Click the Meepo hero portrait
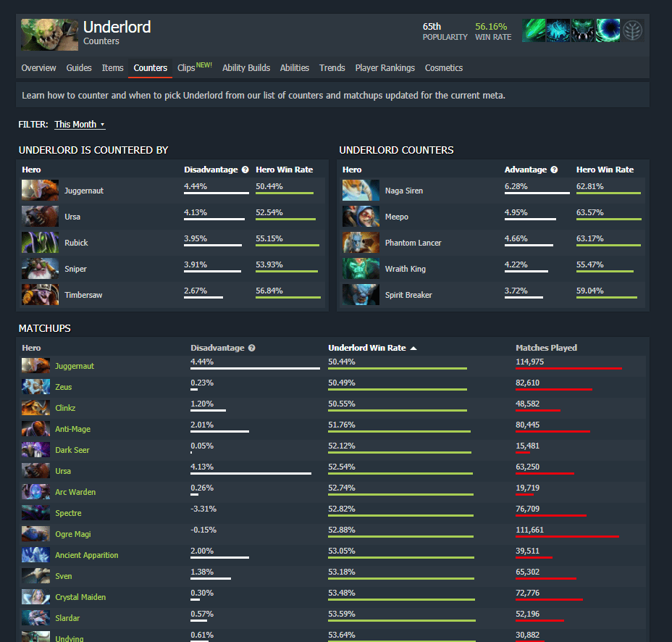This screenshot has height=642, width=672. point(361,217)
